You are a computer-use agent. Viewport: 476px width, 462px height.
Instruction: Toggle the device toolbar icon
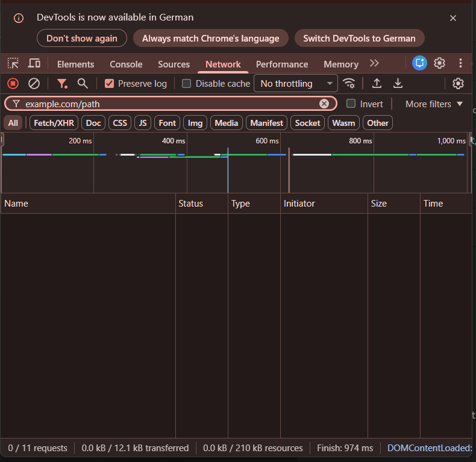34,63
